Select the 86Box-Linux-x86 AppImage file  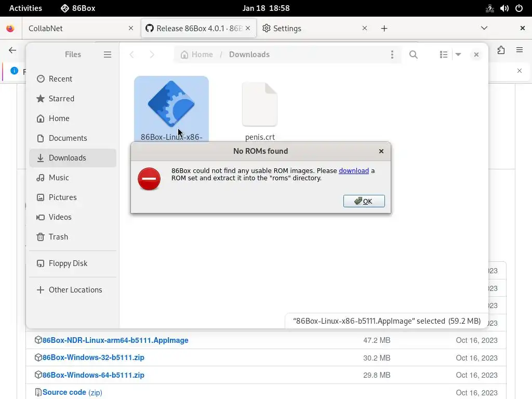[x=171, y=109]
